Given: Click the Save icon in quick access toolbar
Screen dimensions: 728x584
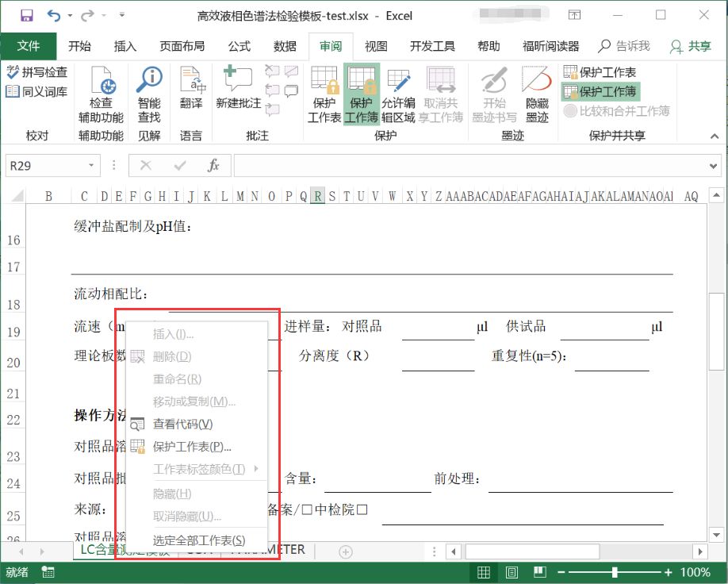Looking at the screenshot, I should (x=26, y=15).
